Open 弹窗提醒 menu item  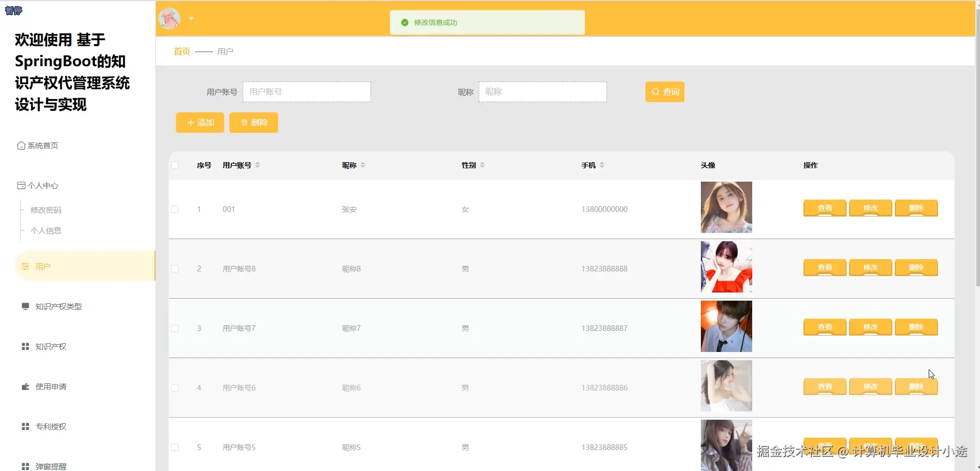(x=51, y=466)
